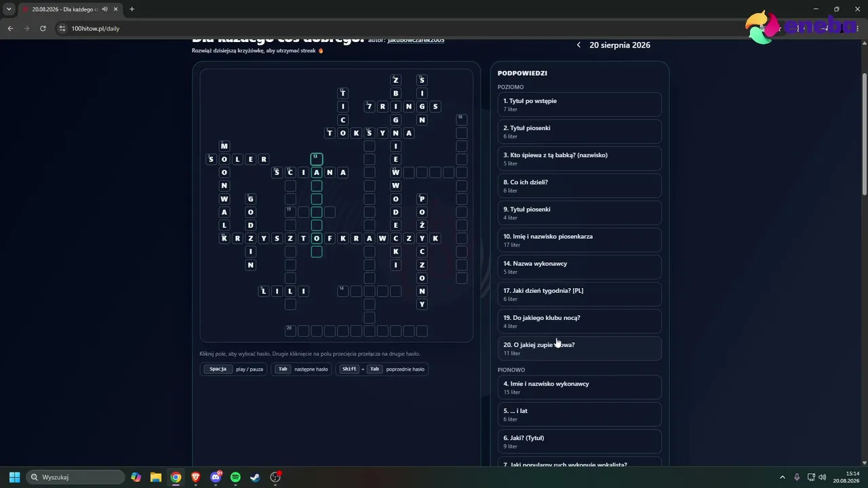The height and width of the screenshot is (488, 868).
Task: Open Discord from the taskbar
Action: point(216,477)
